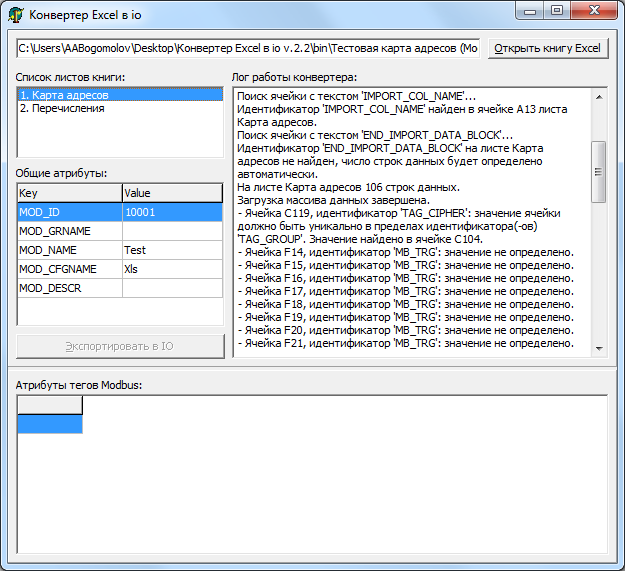This screenshot has height=571, width=625.
Task: Maximize the converter window
Action: click(557, 11)
